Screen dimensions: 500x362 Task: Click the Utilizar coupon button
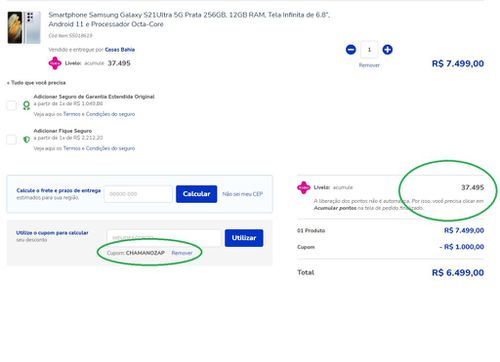(x=244, y=238)
